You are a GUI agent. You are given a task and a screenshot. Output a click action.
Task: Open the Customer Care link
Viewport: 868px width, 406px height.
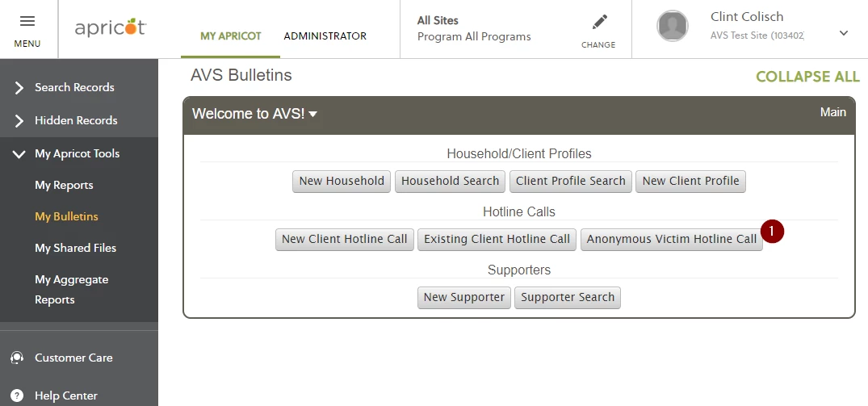(73, 358)
